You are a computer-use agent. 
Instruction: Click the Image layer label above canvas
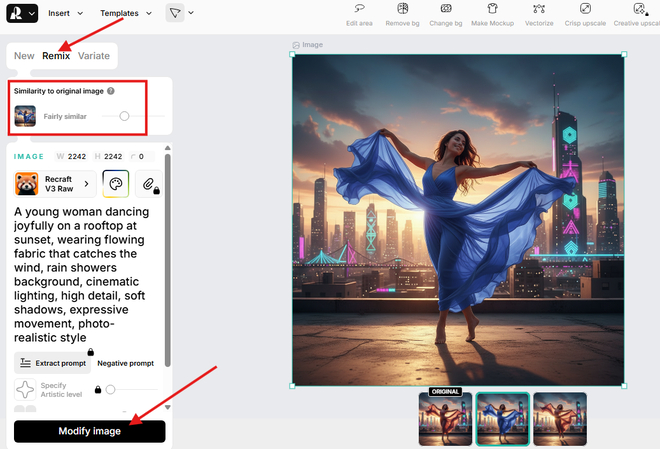tap(308, 45)
